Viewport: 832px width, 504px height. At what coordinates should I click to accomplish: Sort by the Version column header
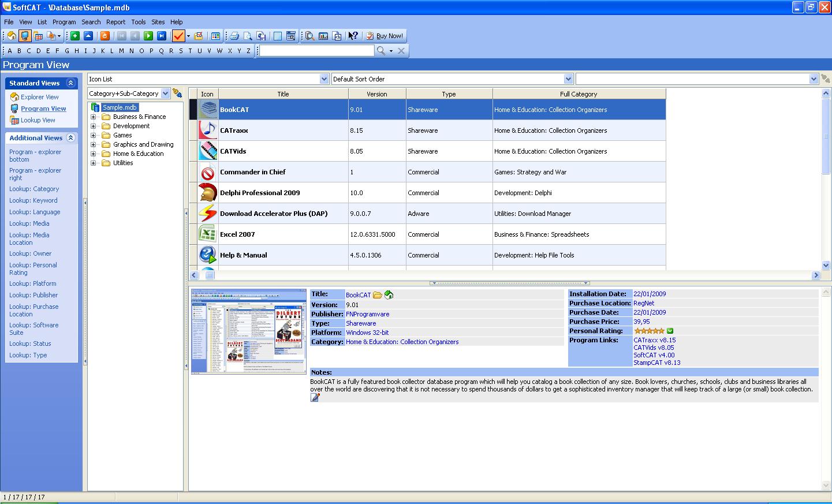coord(377,94)
